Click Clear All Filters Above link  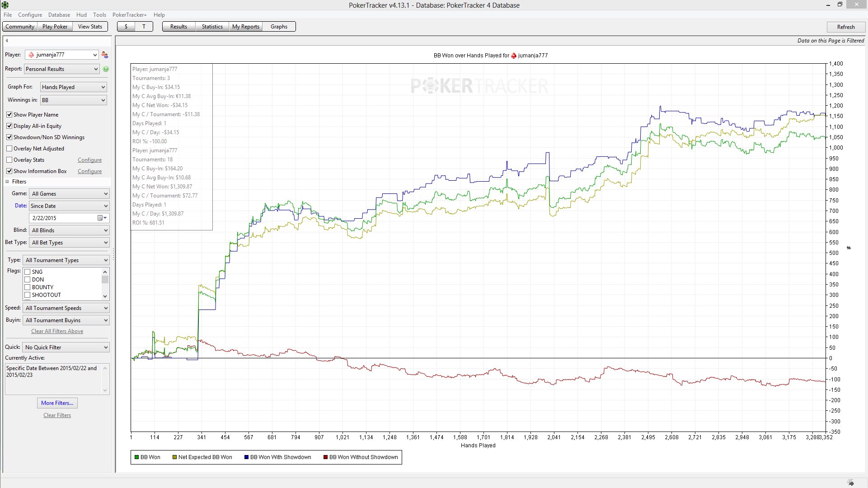click(x=57, y=331)
